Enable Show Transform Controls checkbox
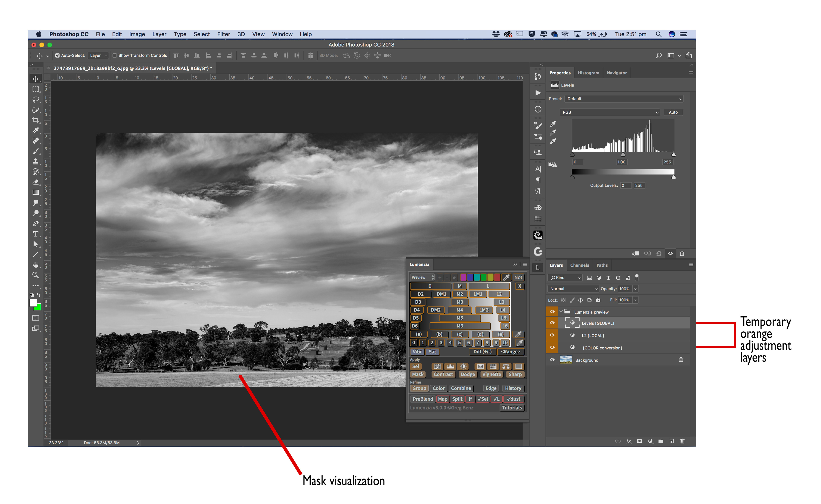 (115, 56)
